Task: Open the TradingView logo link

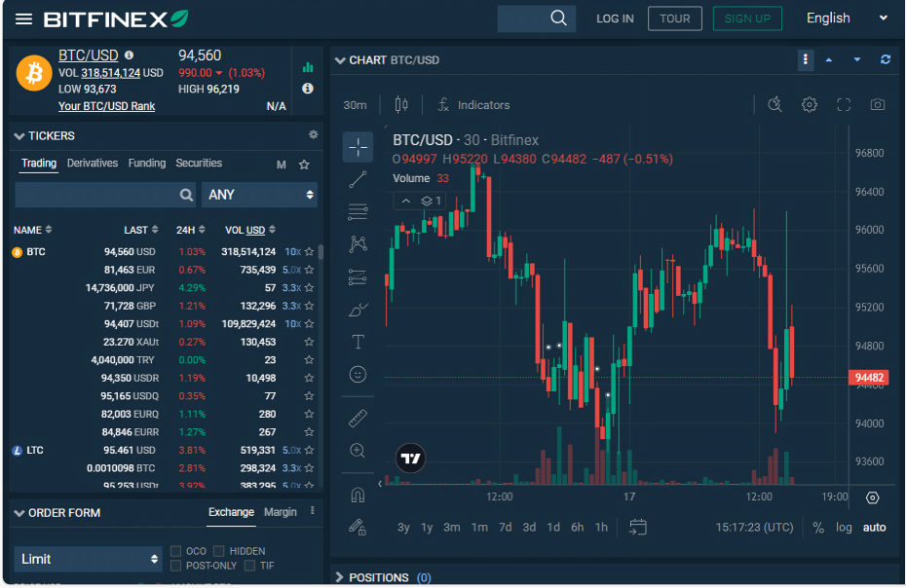Action: (410, 459)
